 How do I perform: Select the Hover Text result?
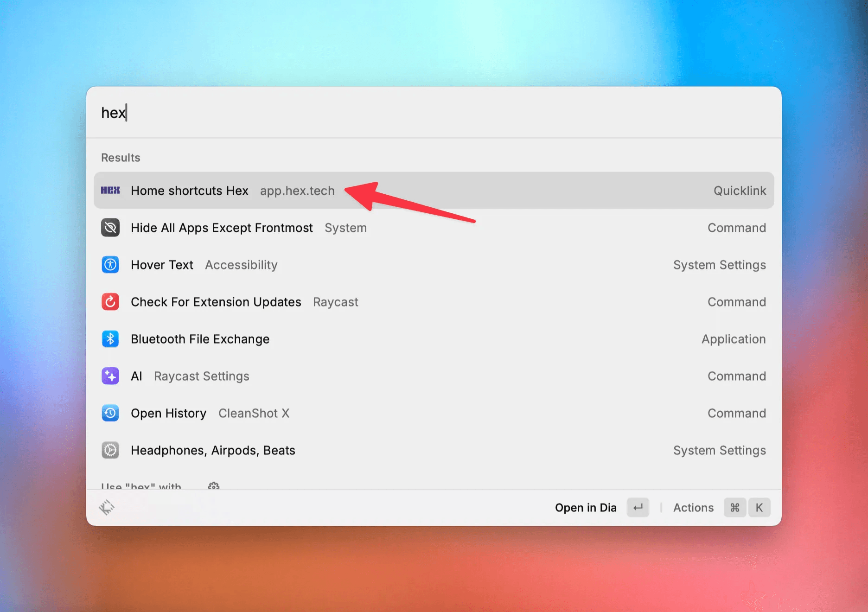pos(434,265)
